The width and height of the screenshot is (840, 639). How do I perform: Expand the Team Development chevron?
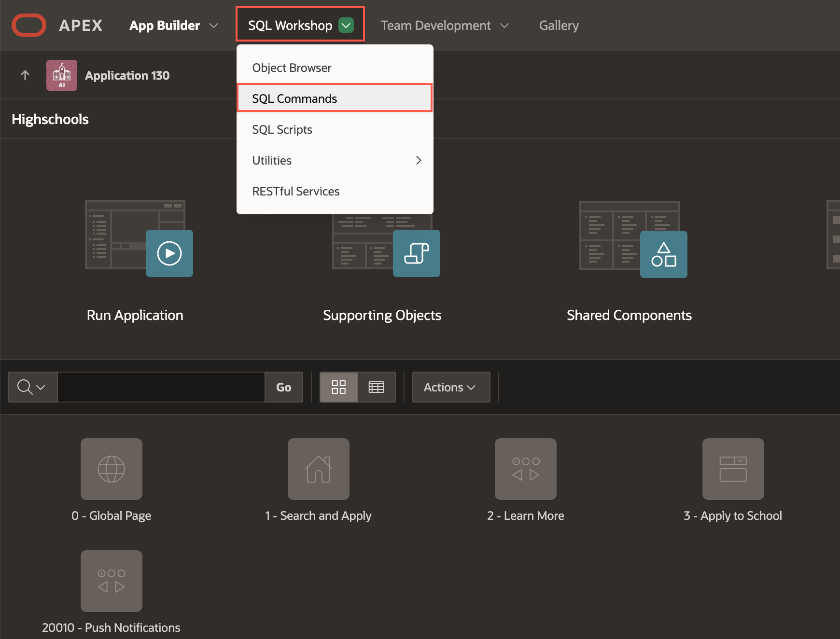(x=504, y=25)
